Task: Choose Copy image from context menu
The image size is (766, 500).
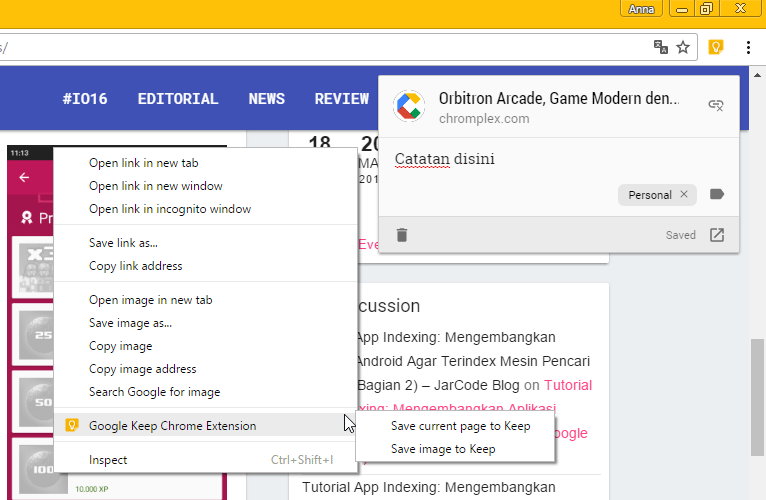Action: pyautogui.click(x=205, y=346)
